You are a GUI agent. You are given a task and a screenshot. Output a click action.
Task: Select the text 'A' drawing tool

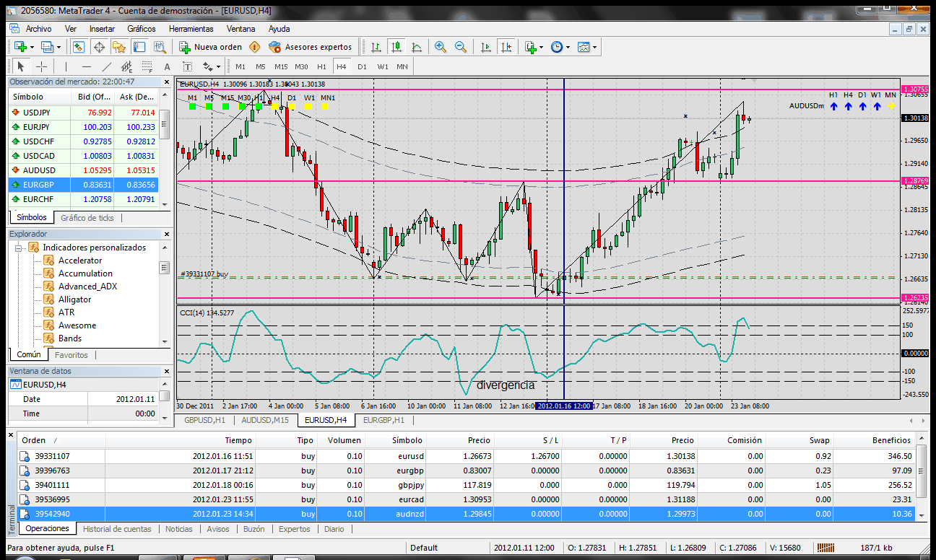pyautogui.click(x=168, y=66)
